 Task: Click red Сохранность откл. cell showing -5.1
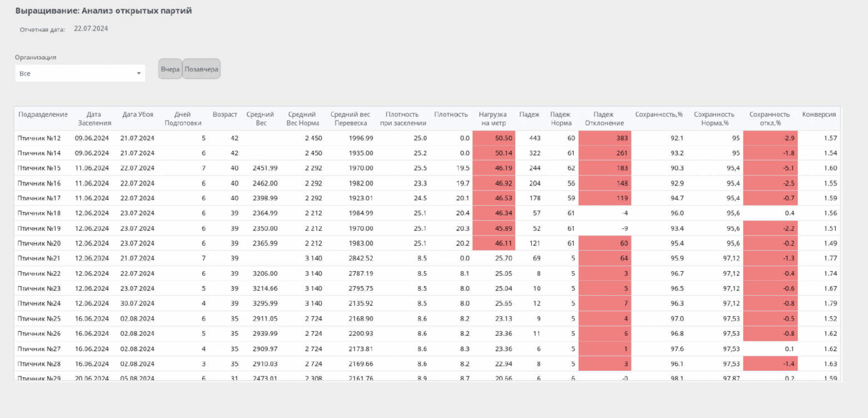click(770, 168)
